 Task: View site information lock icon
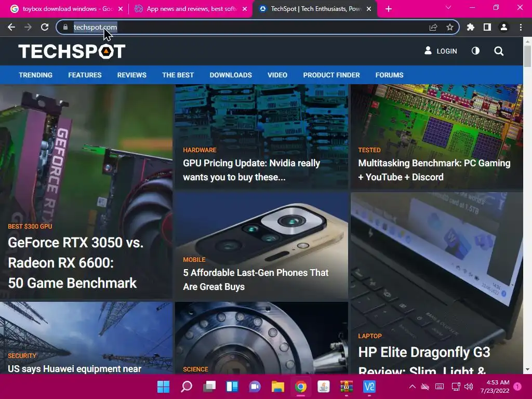pos(65,27)
